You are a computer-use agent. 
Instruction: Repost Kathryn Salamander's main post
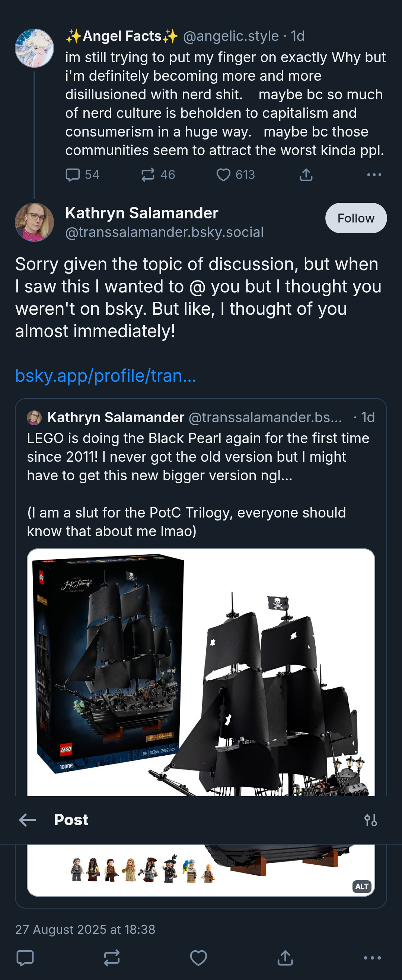112,958
